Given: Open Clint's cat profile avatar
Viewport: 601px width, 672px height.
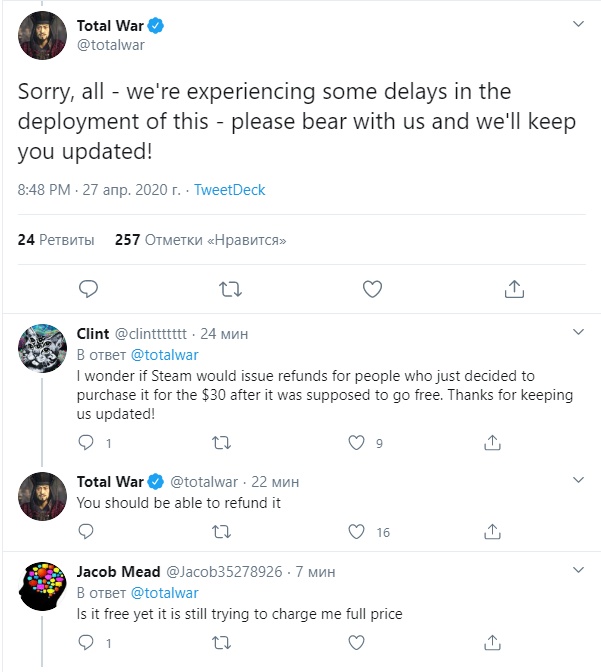Looking at the screenshot, I should (x=43, y=348).
